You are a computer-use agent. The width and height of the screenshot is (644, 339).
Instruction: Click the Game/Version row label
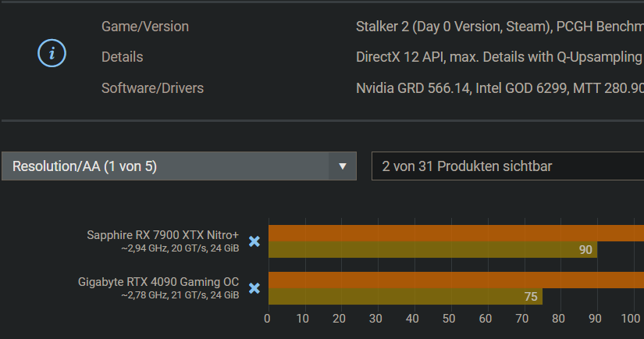[145, 27]
